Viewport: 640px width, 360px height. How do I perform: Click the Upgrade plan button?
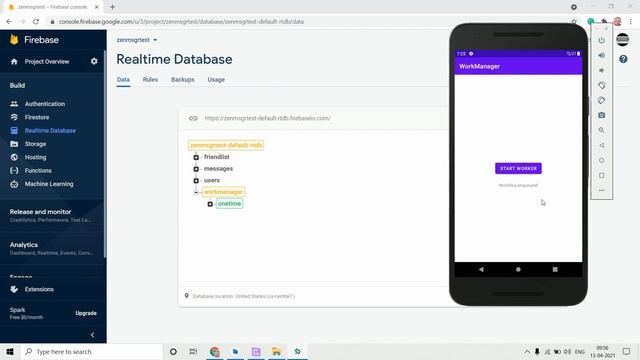(x=86, y=313)
